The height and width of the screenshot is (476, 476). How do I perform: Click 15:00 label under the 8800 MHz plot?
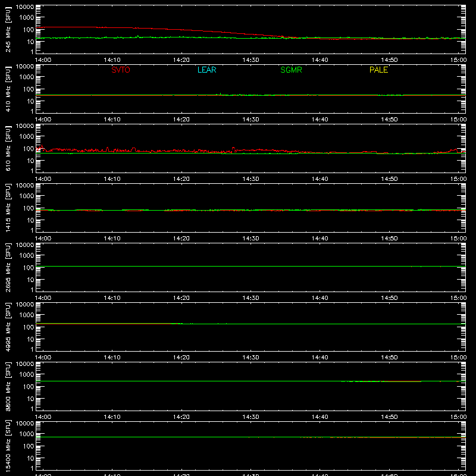tap(458, 417)
